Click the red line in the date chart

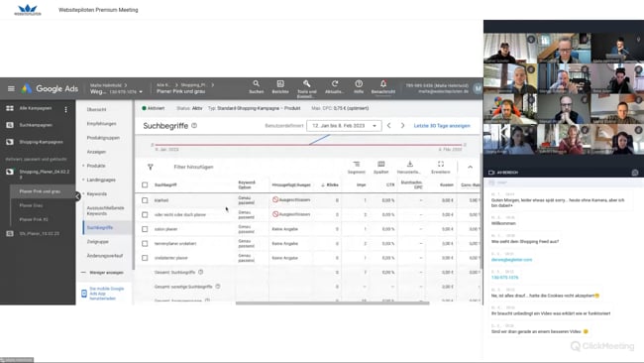coord(308,145)
